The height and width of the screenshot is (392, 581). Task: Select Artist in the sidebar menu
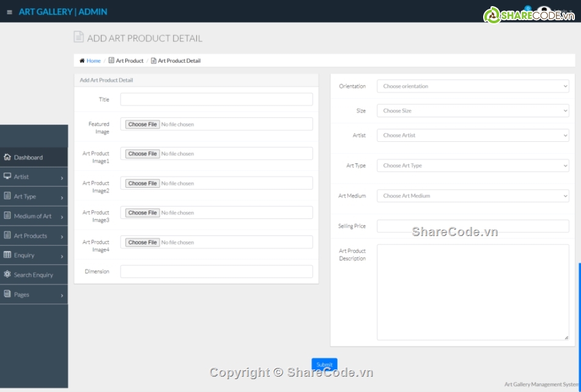pos(34,177)
